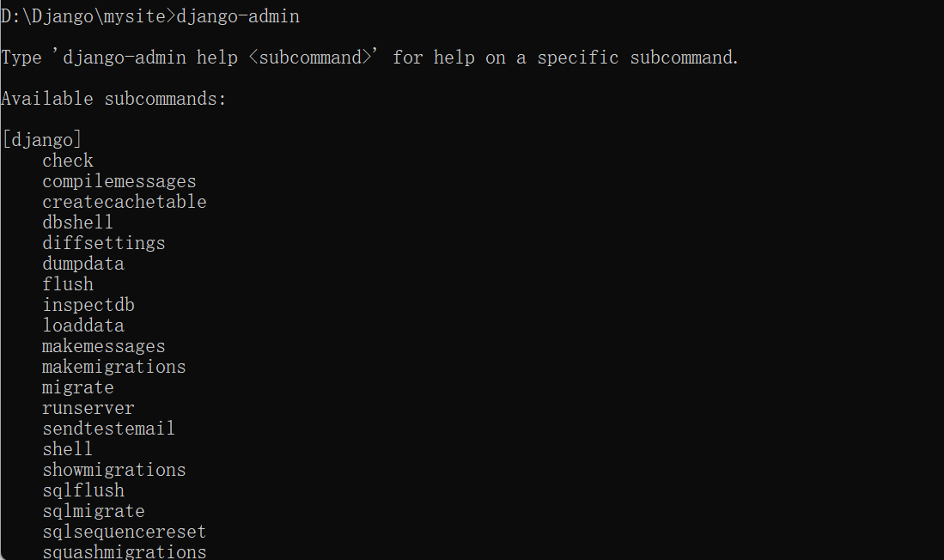Click the 'flush' subcommand

68,284
